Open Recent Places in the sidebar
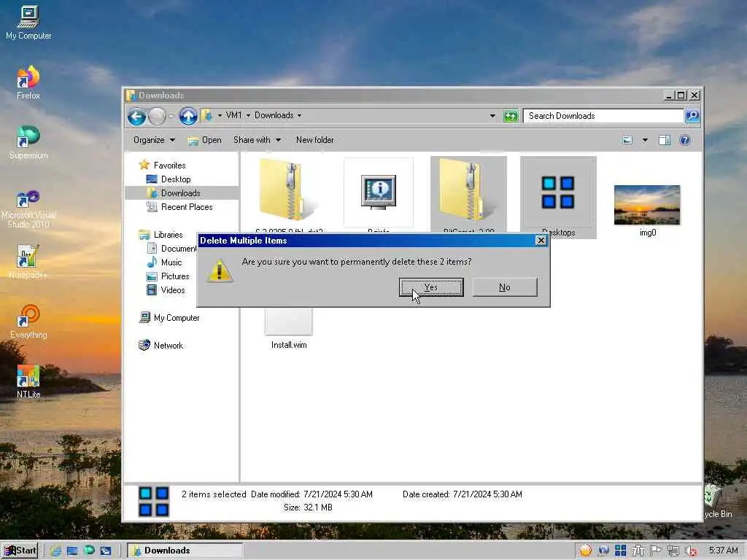 point(179,206)
